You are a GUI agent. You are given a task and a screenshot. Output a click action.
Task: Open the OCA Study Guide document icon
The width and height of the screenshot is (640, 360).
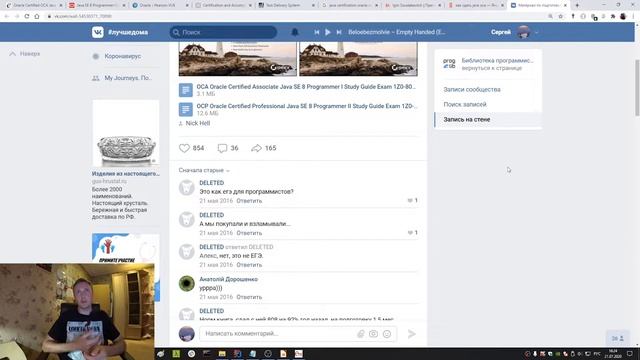[186, 90]
